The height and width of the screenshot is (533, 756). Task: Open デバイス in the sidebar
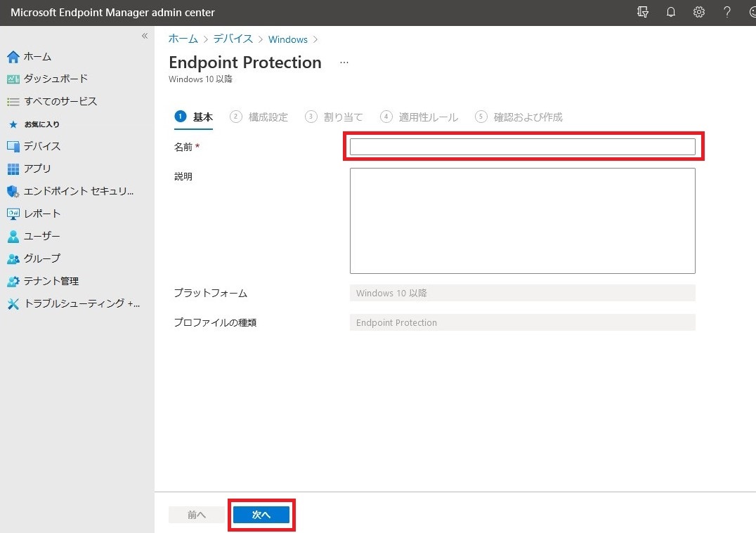coord(42,147)
